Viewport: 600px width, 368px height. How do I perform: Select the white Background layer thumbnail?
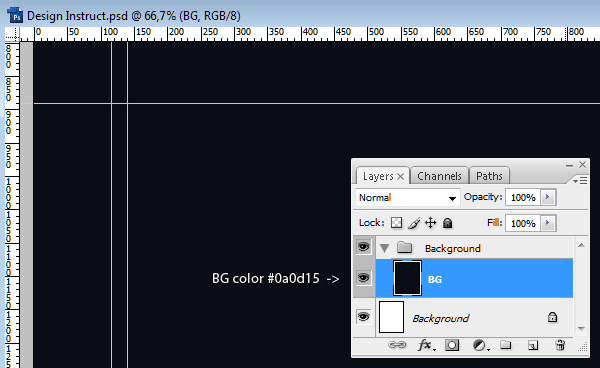tap(391, 317)
